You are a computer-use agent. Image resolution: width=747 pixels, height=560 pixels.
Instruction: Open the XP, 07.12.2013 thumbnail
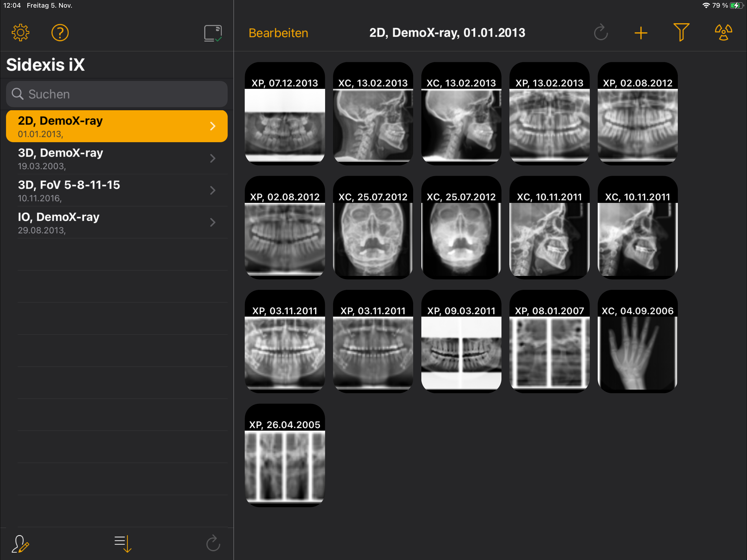(x=285, y=113)
